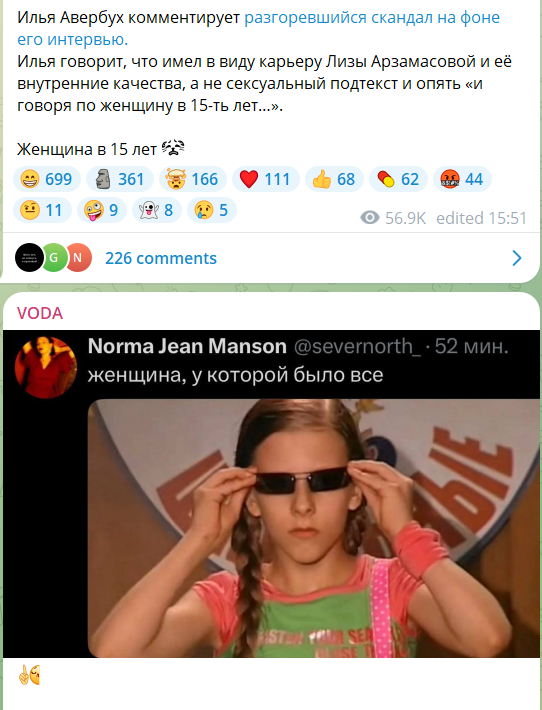The width and height of the screenshot is (542, 710).
Task: Click the pill reaction showing 62
Action: click(x=398, y=179)
